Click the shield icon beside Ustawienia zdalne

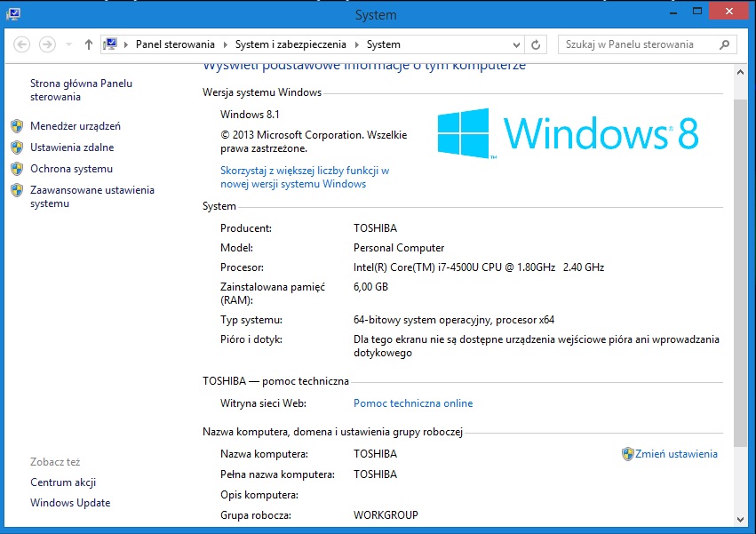point(17,147)
